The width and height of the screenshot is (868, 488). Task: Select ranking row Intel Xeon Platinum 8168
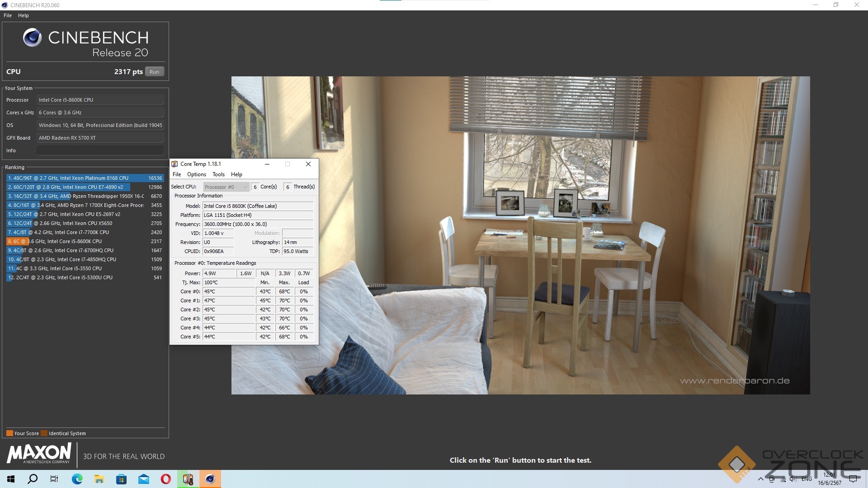coord(85,178)
